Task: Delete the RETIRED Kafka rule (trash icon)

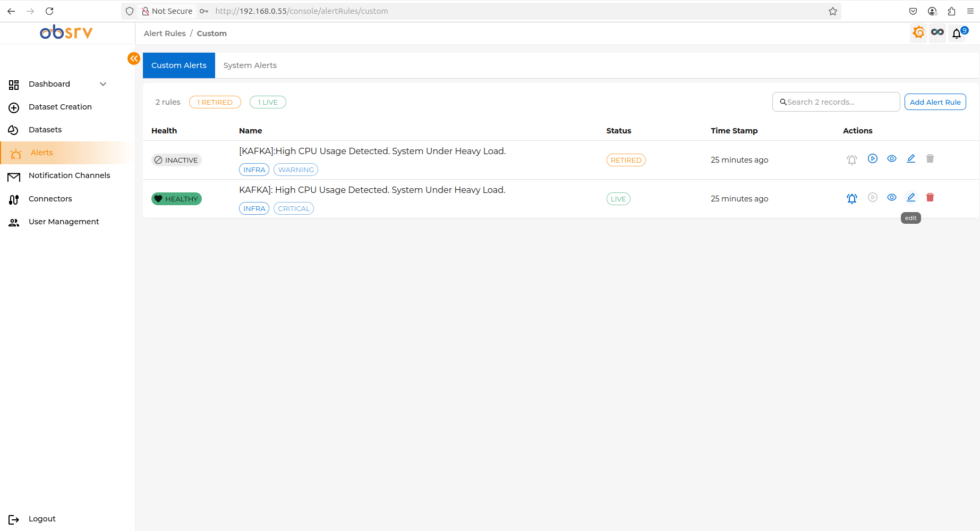Action: point(930,158)
